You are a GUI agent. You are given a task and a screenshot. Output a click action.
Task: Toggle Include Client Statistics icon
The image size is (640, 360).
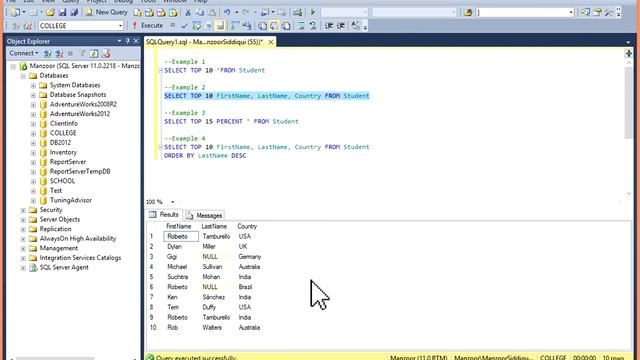pyautogui.click(x=247, y=26)
